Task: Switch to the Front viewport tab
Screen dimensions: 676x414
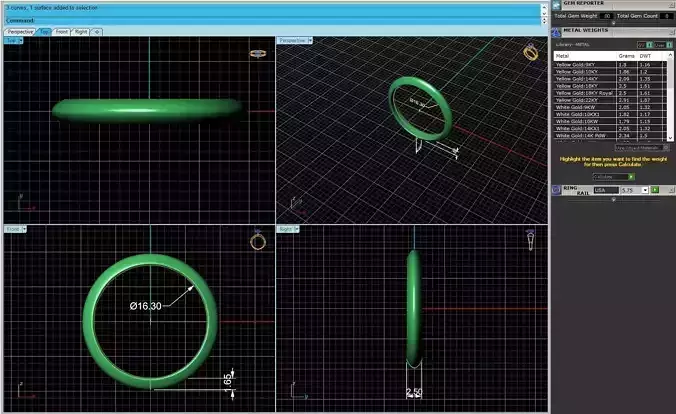Action: tap(62, 31)
